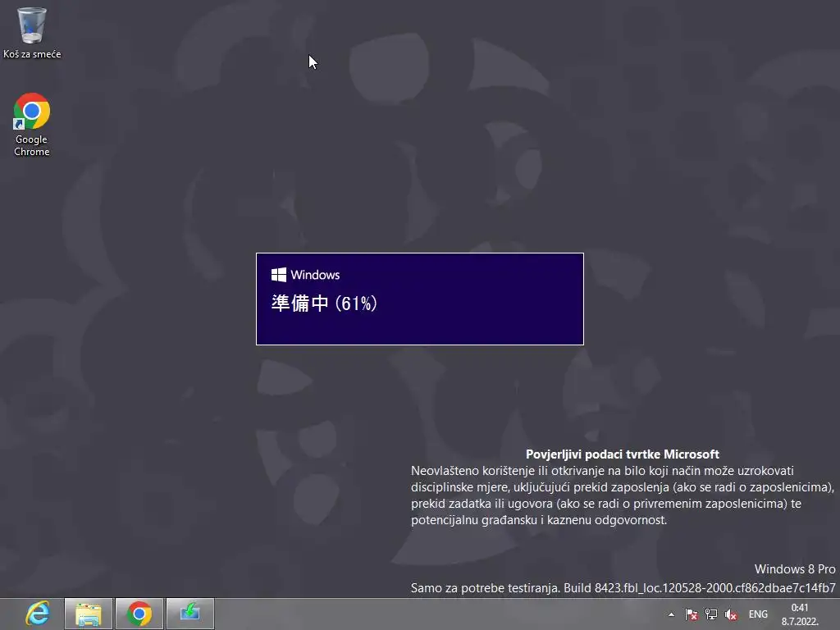Image resolution: width=840 pixels, height=630 pixels.
Task: Open the ENG input language indicator
Action: [x=758, y=614]
